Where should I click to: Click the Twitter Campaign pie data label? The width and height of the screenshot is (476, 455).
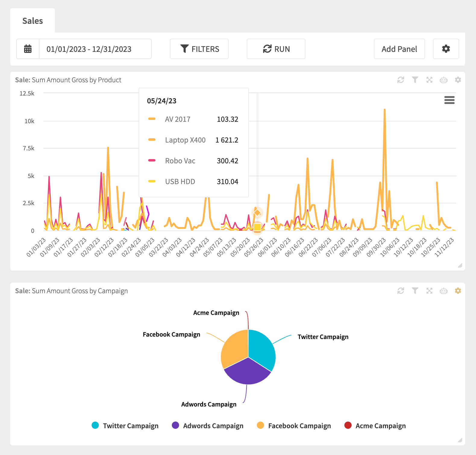[x=323, y=337]
